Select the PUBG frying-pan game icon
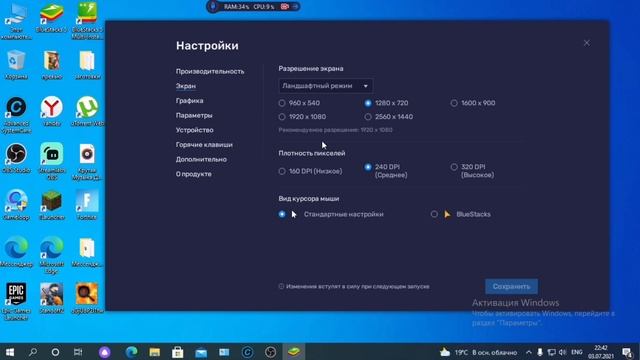Image resolution: width=640 pixels, height=360 pixels. (x=87, y=298)
